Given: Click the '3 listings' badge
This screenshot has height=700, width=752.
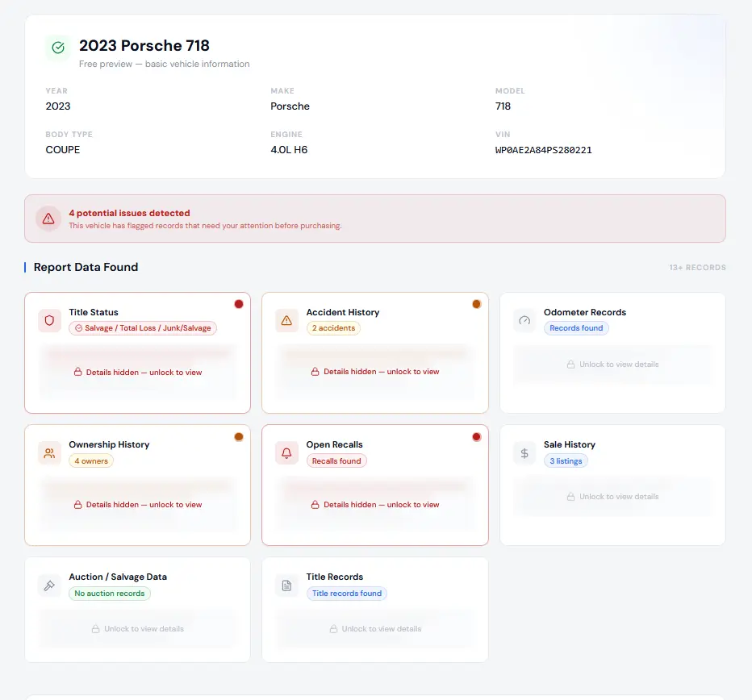Looking at the screenshot, I should point(566,460).
